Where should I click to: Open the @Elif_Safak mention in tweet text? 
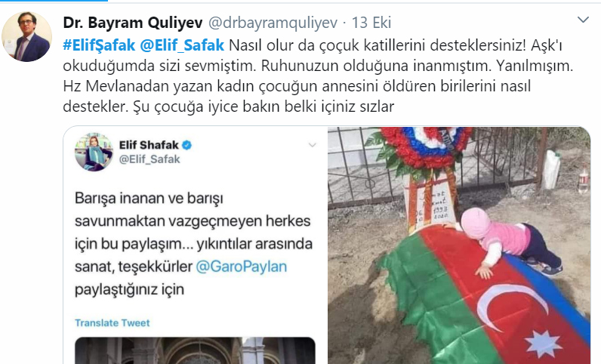coord(182,45)
